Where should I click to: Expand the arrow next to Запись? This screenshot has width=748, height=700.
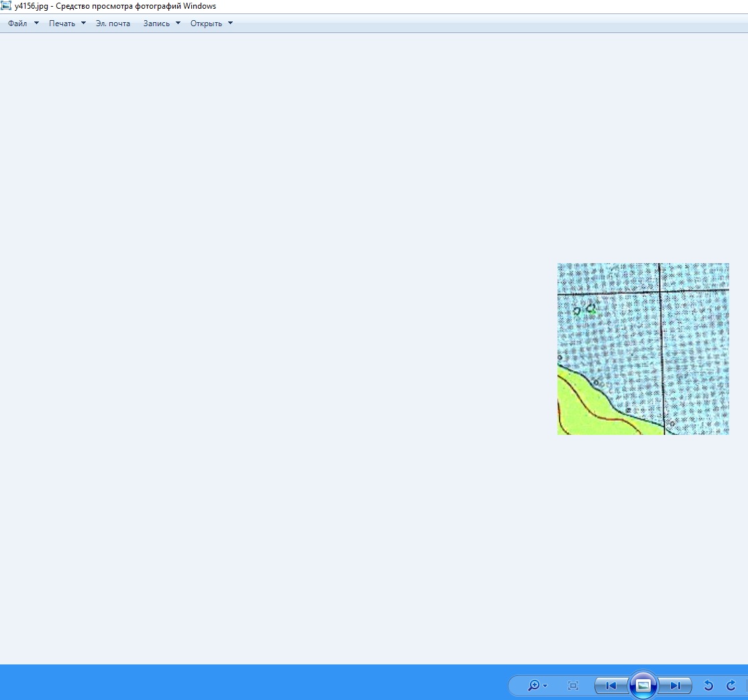pos(178,23)
